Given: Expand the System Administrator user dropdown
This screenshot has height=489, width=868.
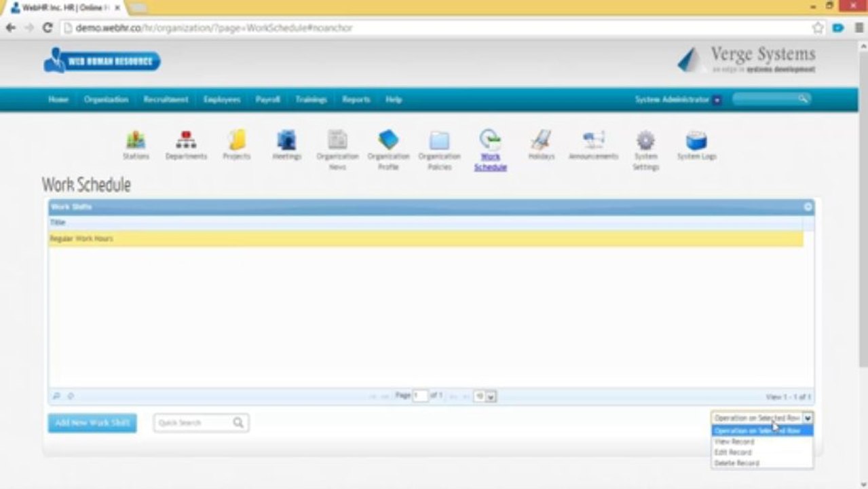Looking at the screenshot, I should pyautogui.click(x=717, y=100).
